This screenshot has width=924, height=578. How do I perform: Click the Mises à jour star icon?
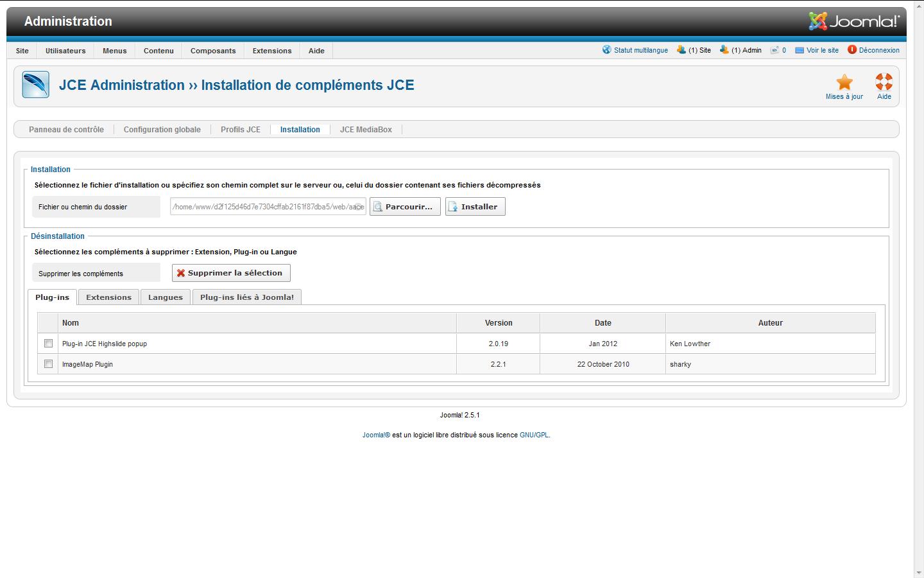[844, 82]
